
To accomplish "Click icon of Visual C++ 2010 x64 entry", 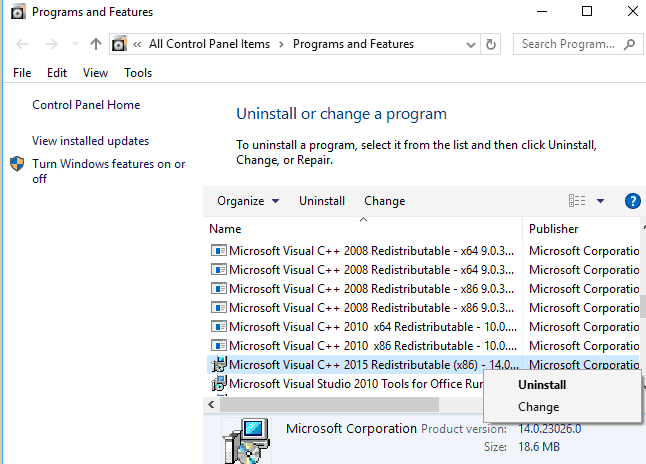I will click(218, 327).
